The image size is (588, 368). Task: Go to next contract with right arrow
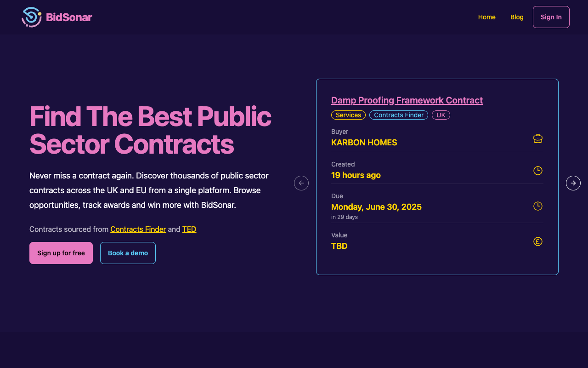pyautogui.click(x=573, y=183)
